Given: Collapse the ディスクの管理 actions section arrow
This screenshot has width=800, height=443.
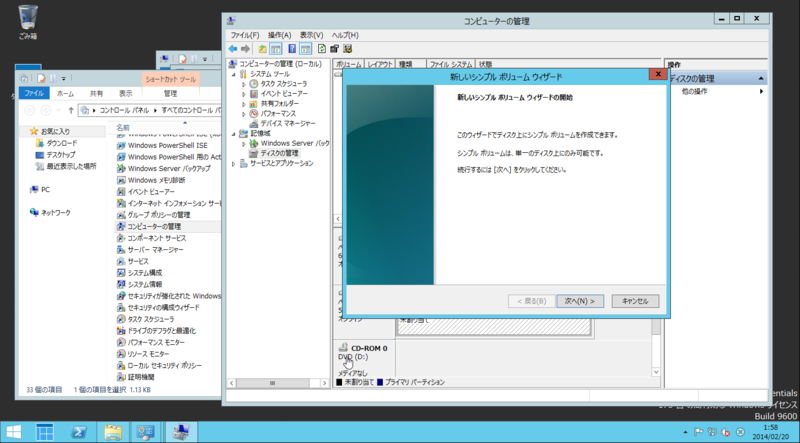Looking at the screenshot, I should (761, 79).
